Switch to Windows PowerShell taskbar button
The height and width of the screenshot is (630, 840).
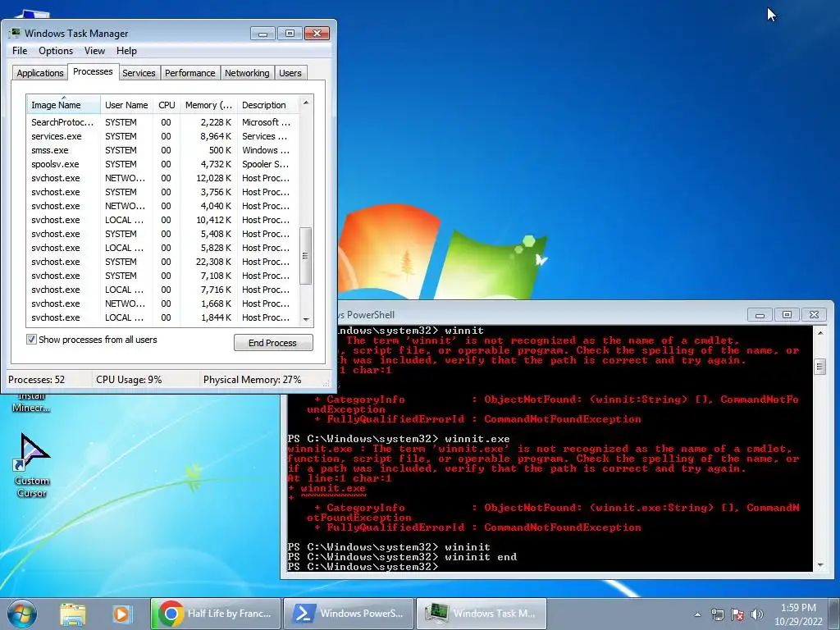[349, 614]
